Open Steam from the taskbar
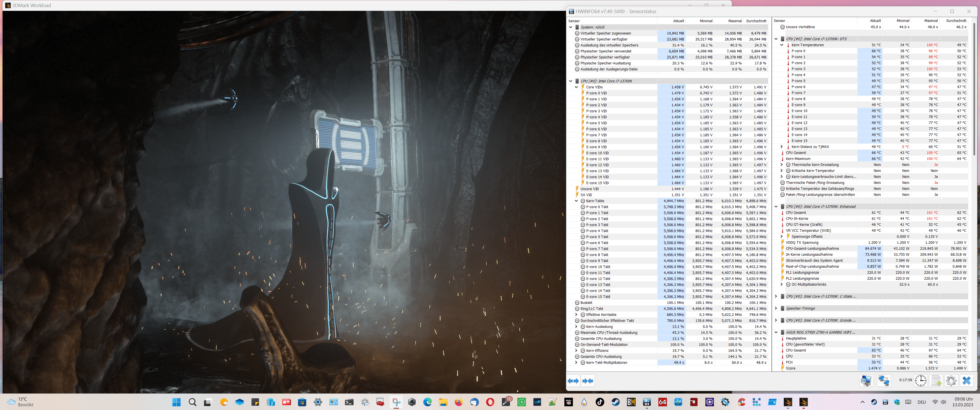 coord(616,402)
